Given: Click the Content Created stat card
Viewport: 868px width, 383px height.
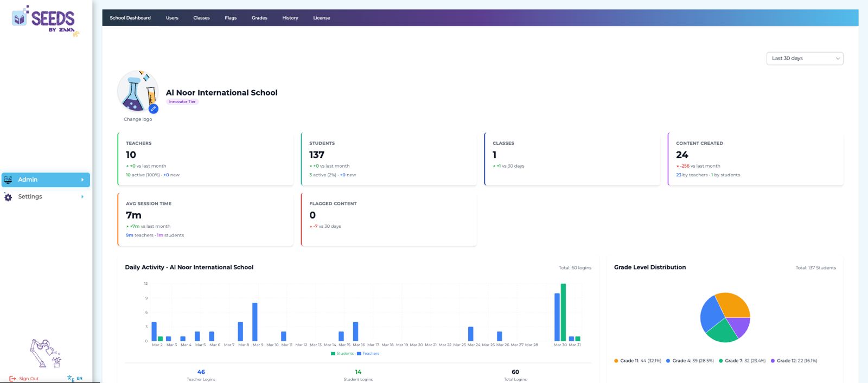Looking at the screenshot, I should [755, 159].
